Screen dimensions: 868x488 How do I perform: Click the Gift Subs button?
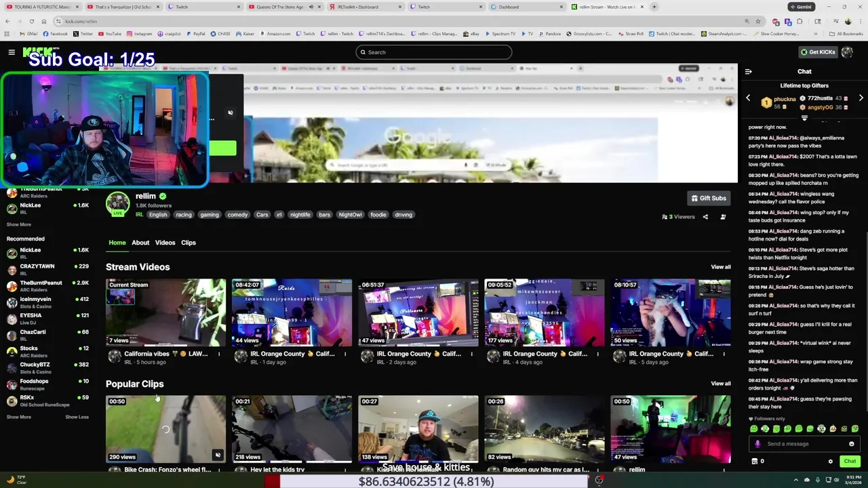click(709, 198)
